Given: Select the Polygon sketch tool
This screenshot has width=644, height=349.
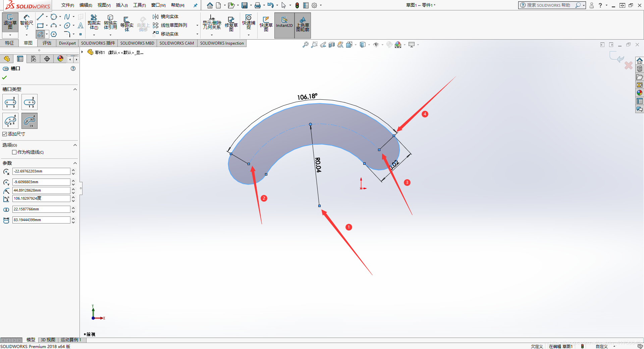Looking at the screenshot, I should pos(54,34).
